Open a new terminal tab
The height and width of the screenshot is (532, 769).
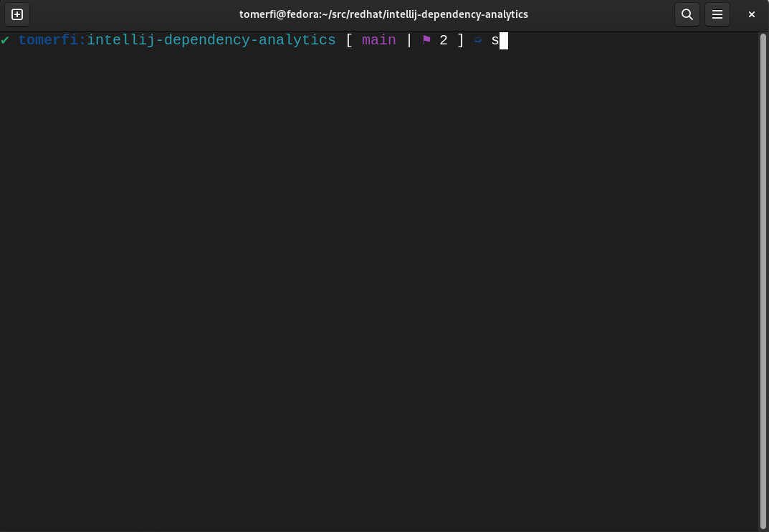point(16,14)
